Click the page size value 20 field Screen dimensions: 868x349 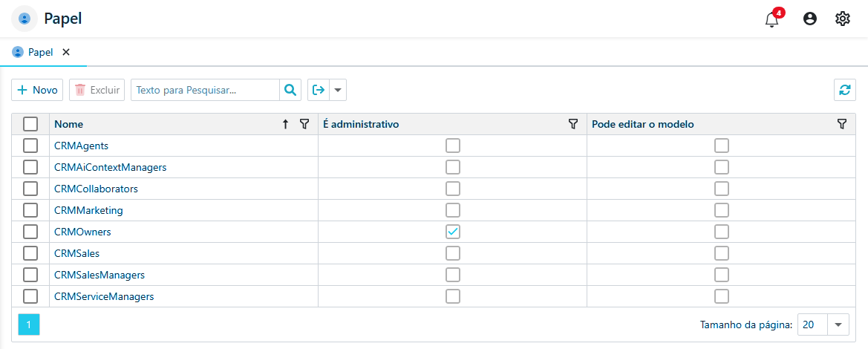pos(812,324)
